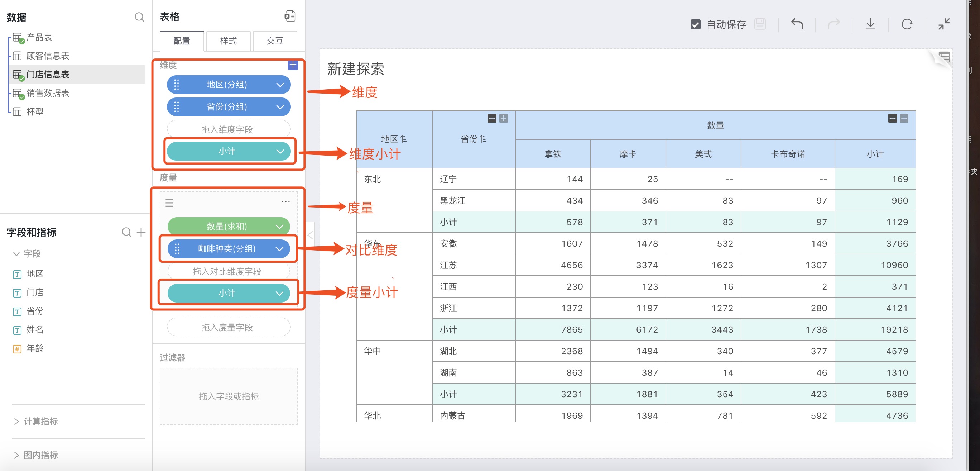
Task: Switch to the 配置 tab
Action: (x=182, y=41)
